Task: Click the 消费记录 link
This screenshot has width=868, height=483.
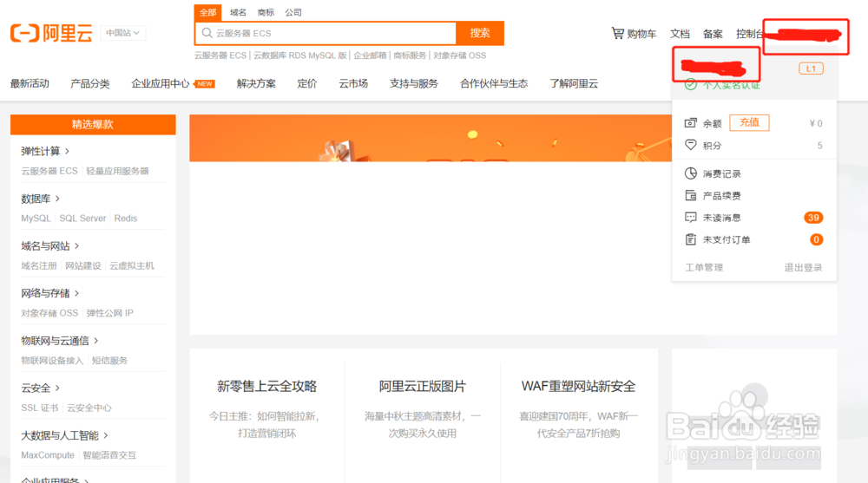Action: (x=722, y=173)
